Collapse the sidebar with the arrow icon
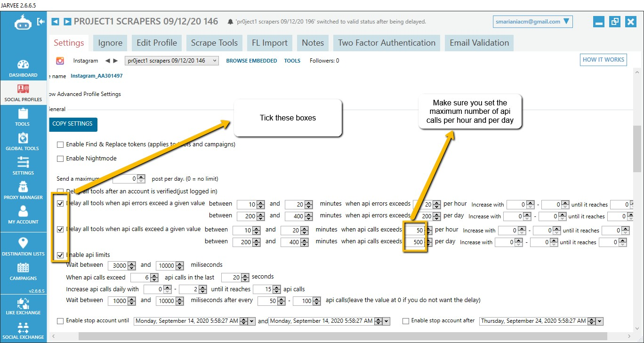 (x=41, y=22)
